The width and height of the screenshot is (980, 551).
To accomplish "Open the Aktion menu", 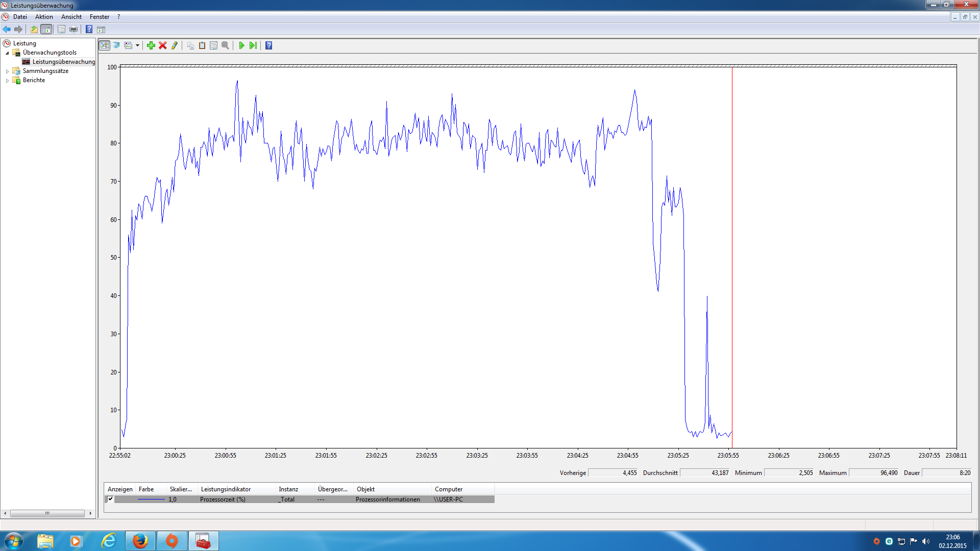I will (44, 17).
